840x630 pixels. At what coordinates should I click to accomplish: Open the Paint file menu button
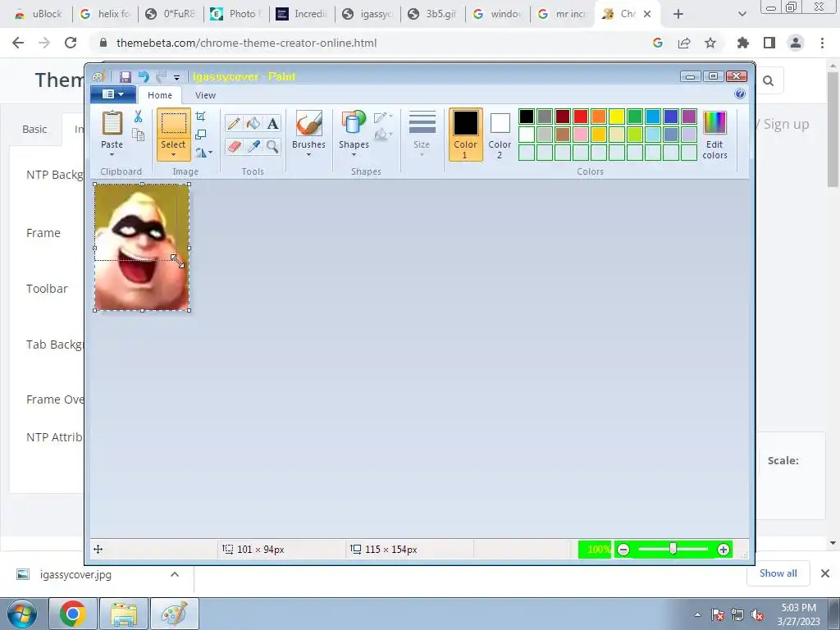click(113, 94)
